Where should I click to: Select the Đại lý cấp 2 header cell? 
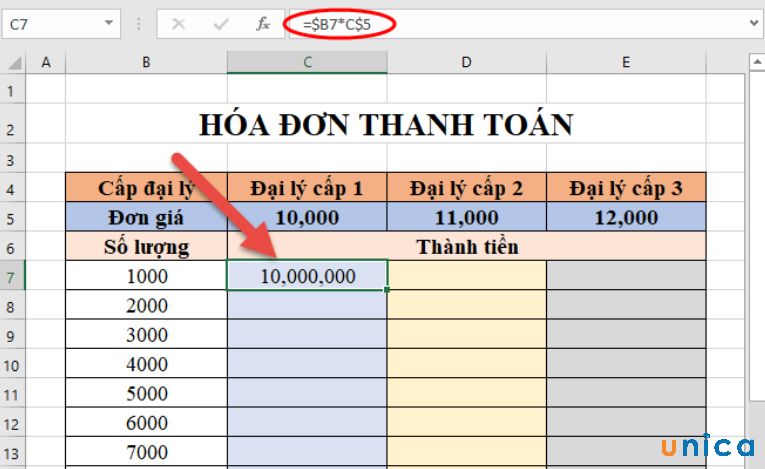tap(466, 187)
